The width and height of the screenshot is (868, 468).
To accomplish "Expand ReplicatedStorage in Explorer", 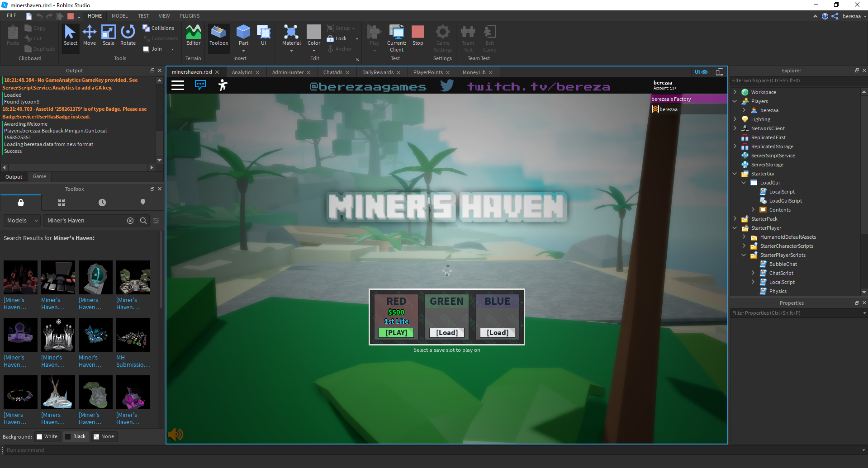I will (735, 147).
